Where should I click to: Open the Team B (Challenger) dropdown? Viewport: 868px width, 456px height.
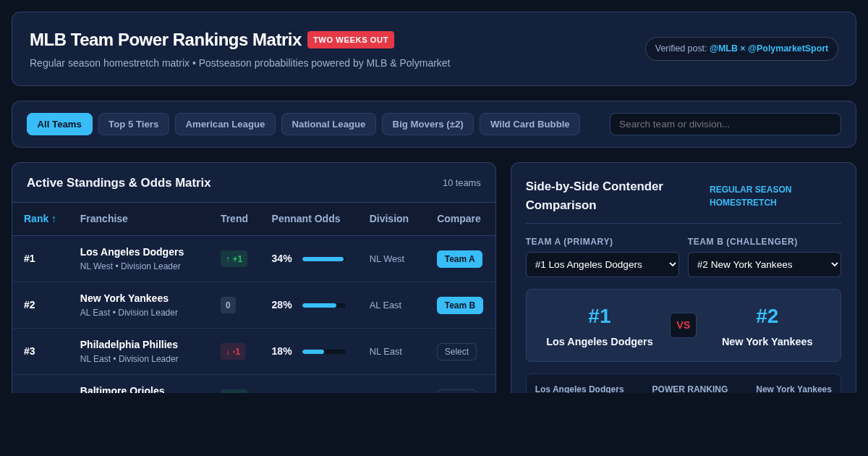[x=765, y=264]
